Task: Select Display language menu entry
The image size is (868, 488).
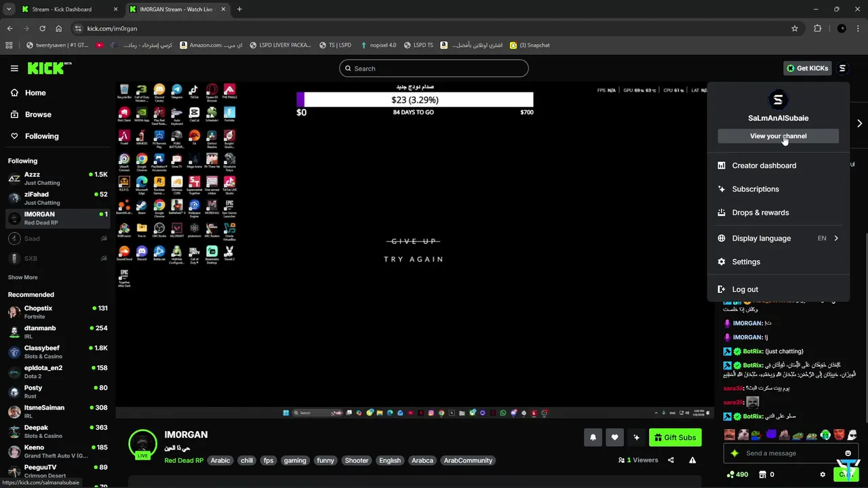Action: point(778,239)
